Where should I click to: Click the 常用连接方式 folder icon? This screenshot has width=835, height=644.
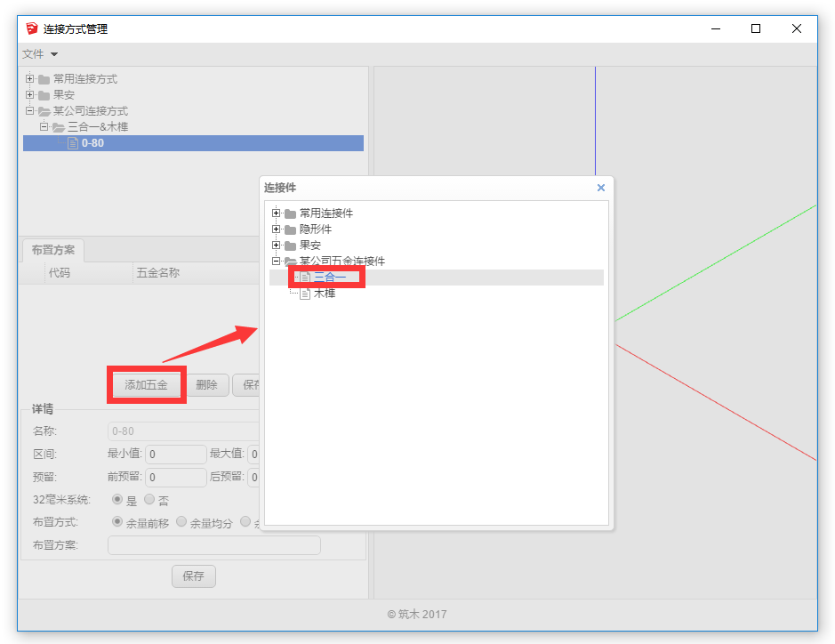click(x=44, y=79)
